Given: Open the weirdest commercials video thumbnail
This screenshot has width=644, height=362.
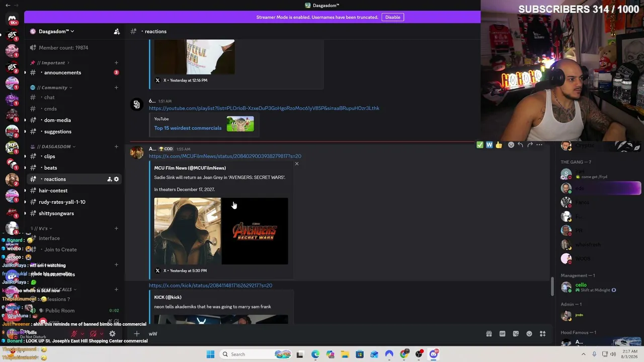Looking at the screenshot, I should click(x=240, y=124).
